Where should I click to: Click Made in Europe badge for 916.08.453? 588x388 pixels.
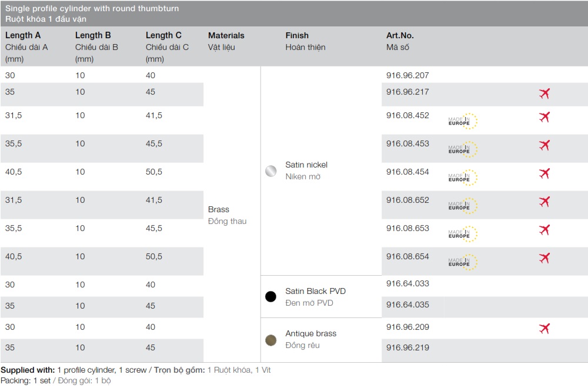click(x=463, y=149)
